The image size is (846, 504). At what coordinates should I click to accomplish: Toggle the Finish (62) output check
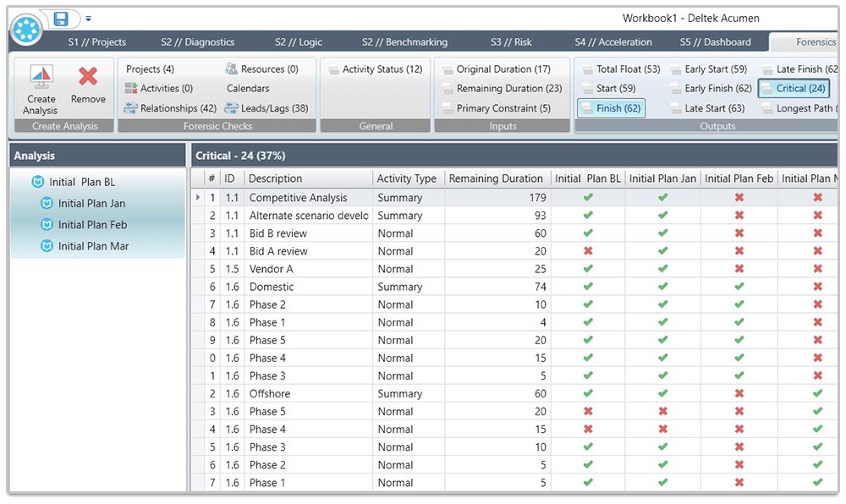(611, 107)
